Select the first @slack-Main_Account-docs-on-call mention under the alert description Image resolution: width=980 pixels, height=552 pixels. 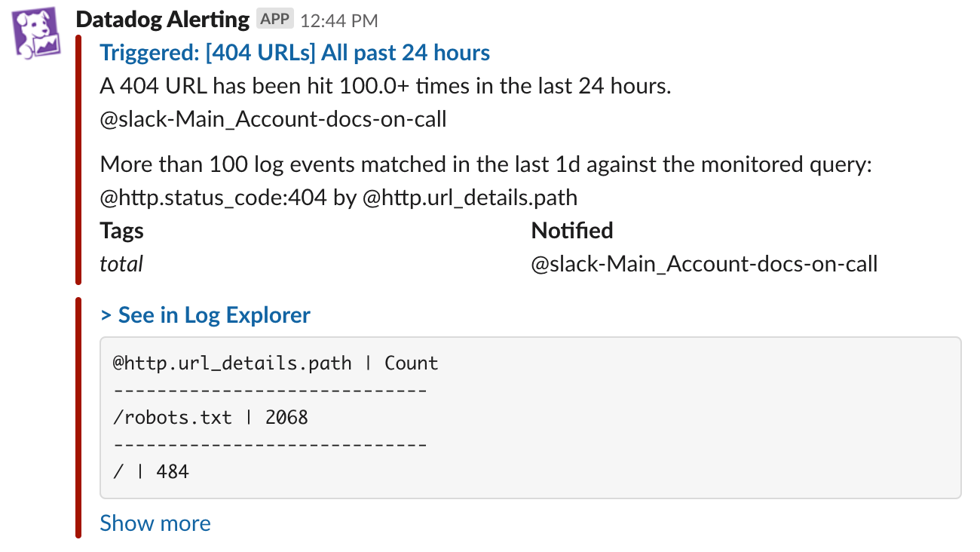coord(273,119)
